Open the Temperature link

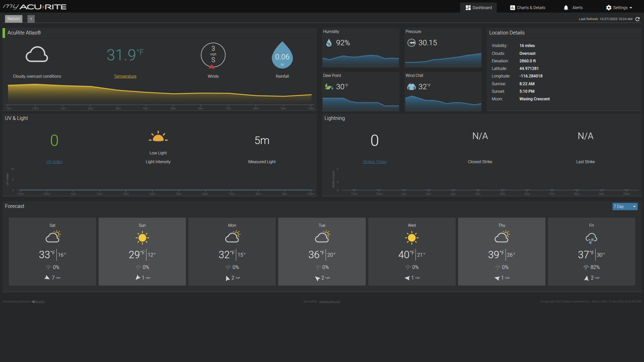pyautogui.click(x=125, y=76)
